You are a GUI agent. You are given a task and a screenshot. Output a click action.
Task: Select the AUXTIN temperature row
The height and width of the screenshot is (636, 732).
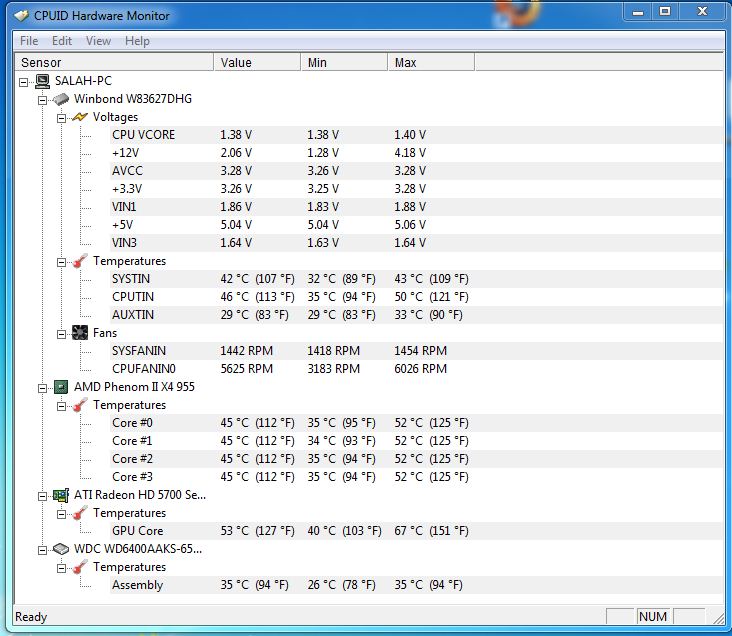[416, 315]
